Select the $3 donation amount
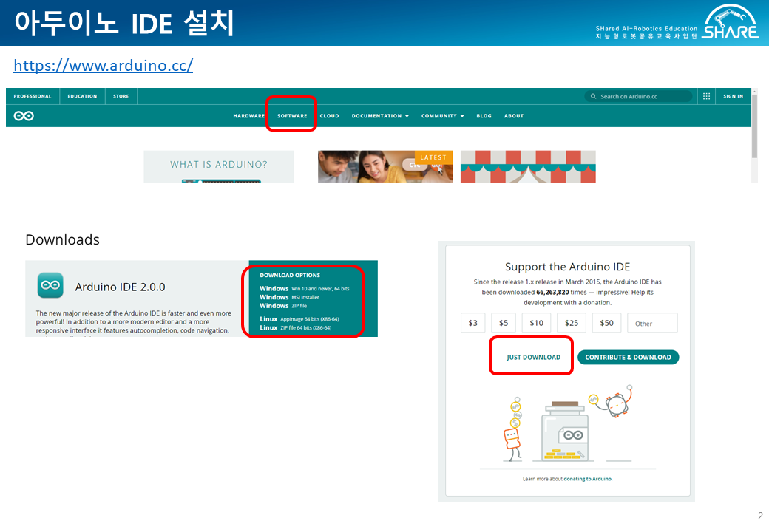 [472, 323]
